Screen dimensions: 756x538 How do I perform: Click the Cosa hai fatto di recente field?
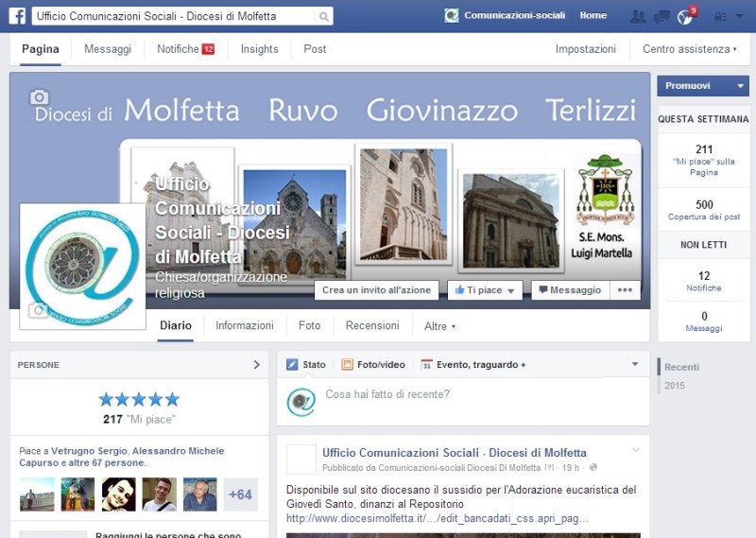click(x=472, y=394)
